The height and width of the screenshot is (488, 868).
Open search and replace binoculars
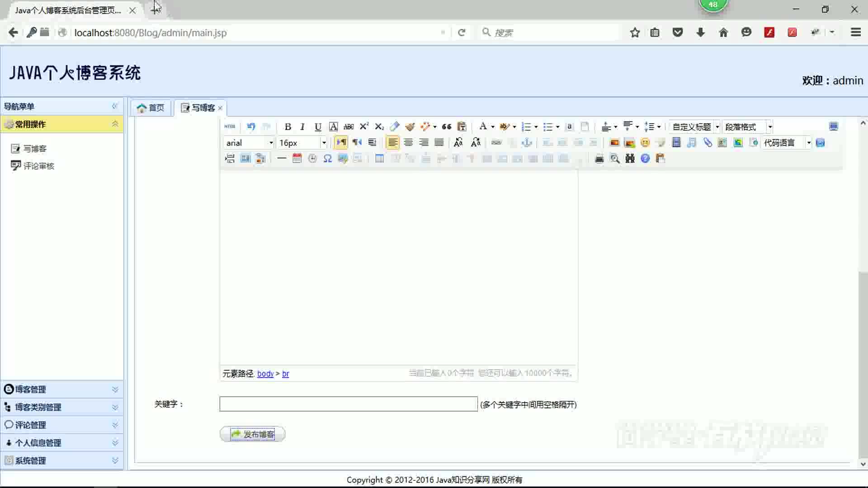coord(630,159)
